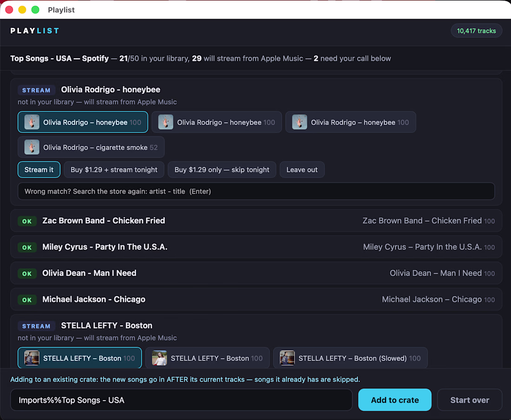Click the 10,417 tracks badge
511x420 pixels.
476,31
